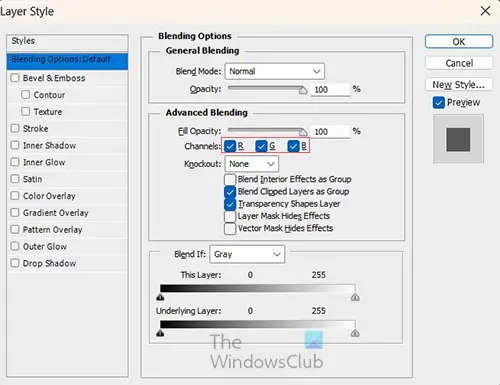The width and height of the screenshot is (500, 385).
Task: Uncheck the R channel checkbox
Action: click(230, 146)
